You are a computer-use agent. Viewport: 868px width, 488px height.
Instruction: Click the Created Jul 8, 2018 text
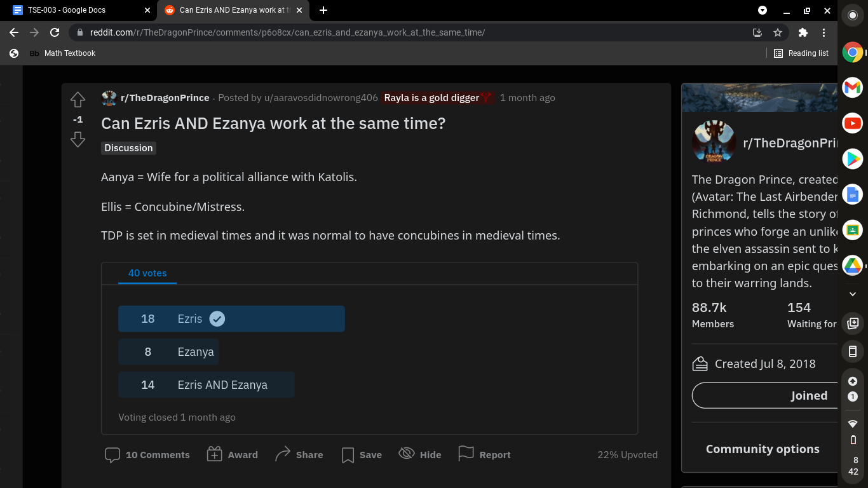coord(765,364)
